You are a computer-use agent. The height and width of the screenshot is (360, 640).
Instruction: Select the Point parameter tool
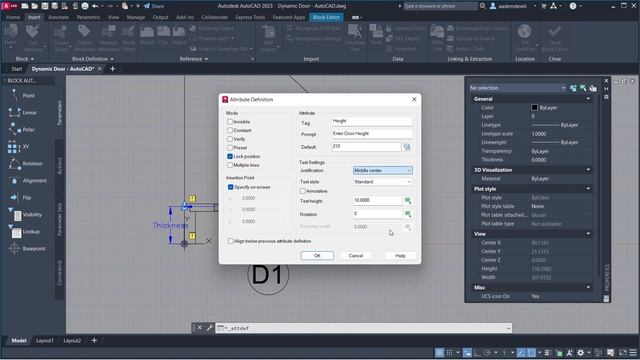23,96
